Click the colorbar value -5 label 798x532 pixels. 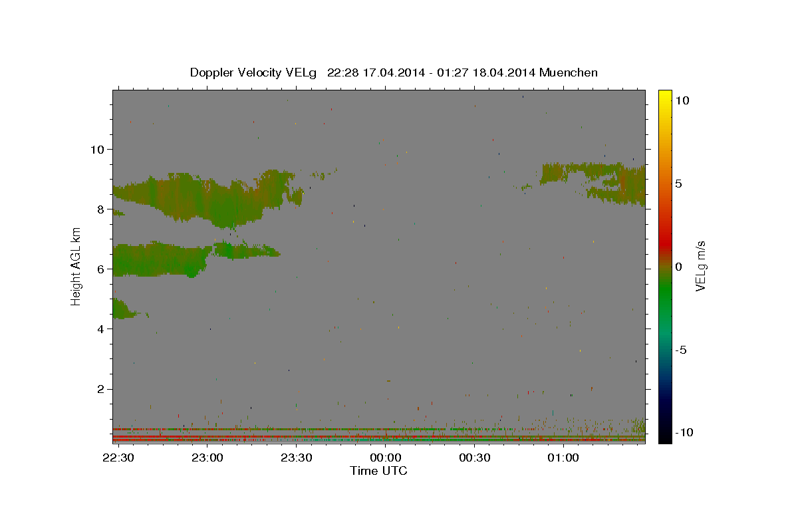point(680,350)
